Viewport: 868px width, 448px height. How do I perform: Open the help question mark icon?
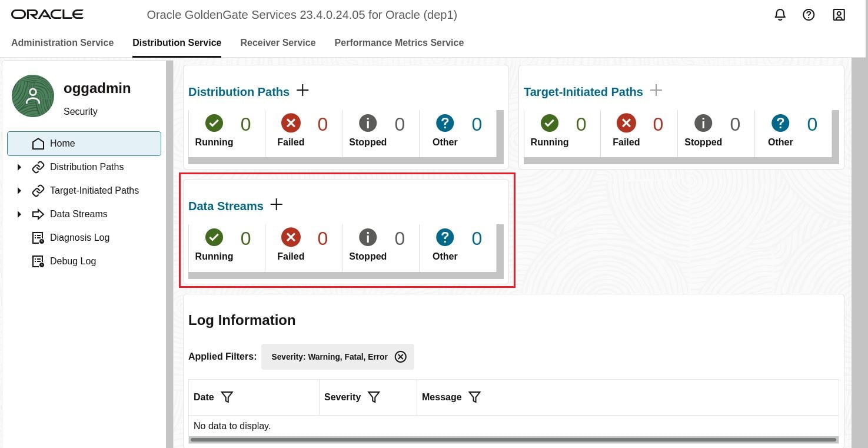tap(809, 15)
